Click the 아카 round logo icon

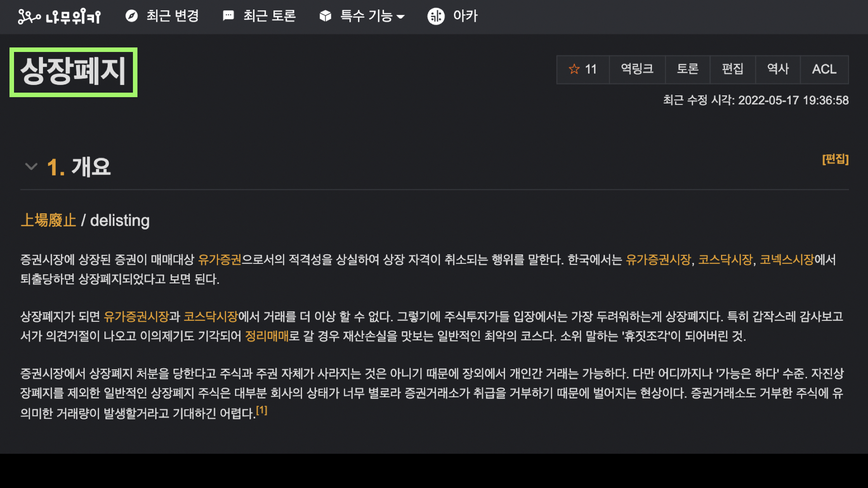436,16
